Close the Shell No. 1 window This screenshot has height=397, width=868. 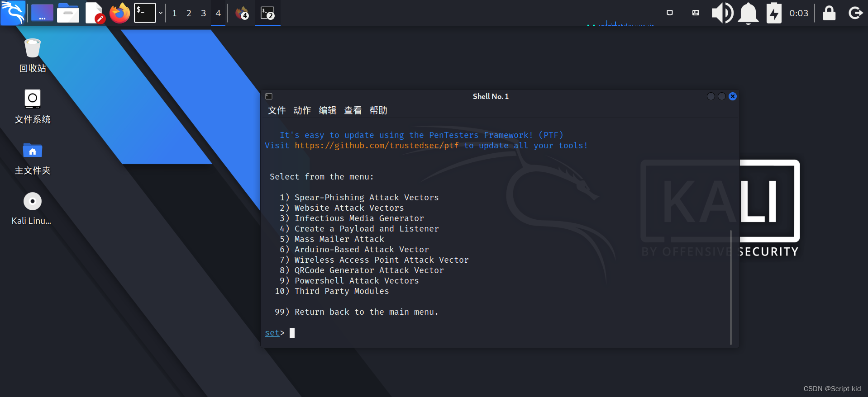(733, 96)
